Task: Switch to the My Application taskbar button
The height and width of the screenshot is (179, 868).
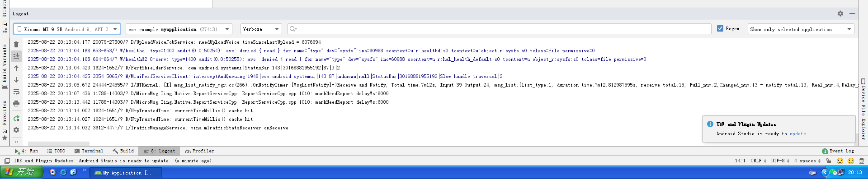Action: pyautogui.click(x=125, y=173)
